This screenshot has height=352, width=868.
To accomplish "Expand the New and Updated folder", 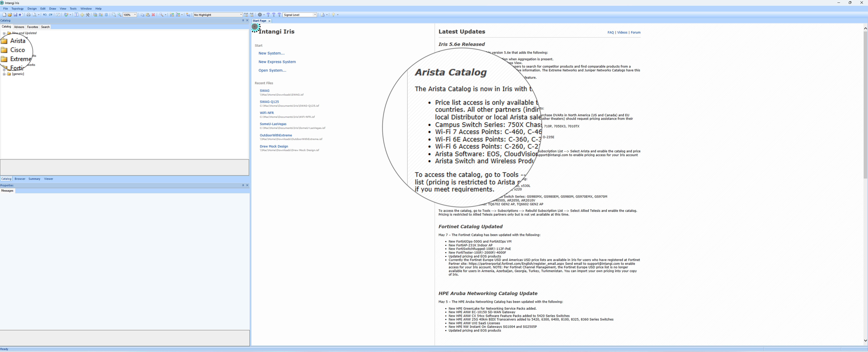I will pos(4,33).
